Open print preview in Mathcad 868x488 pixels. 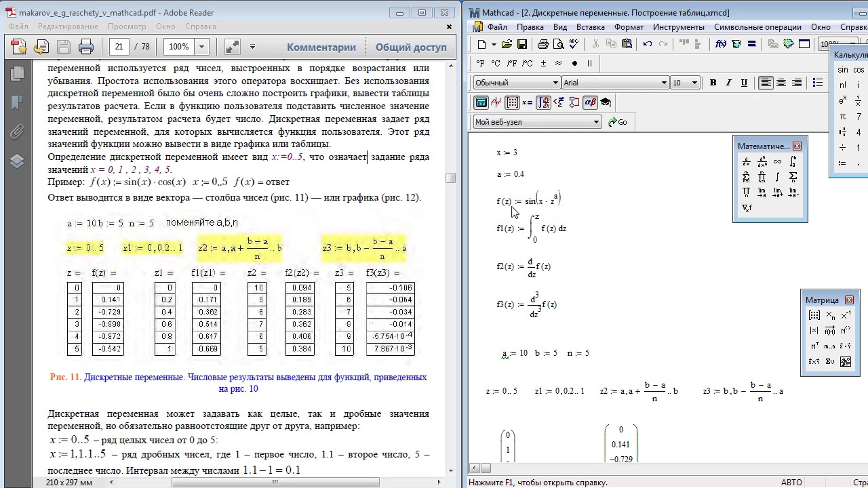[x=558, y=44]
